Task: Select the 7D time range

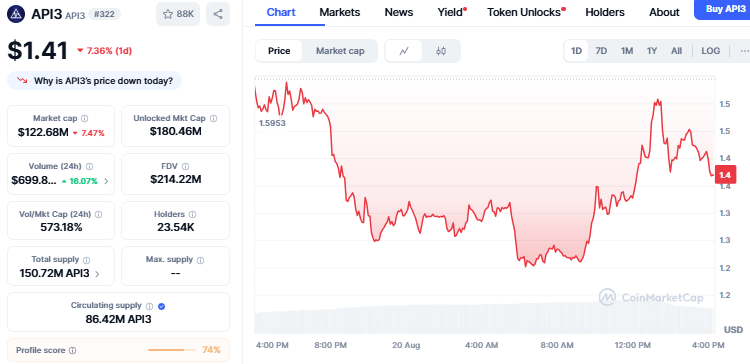Action: coord(601,51)
